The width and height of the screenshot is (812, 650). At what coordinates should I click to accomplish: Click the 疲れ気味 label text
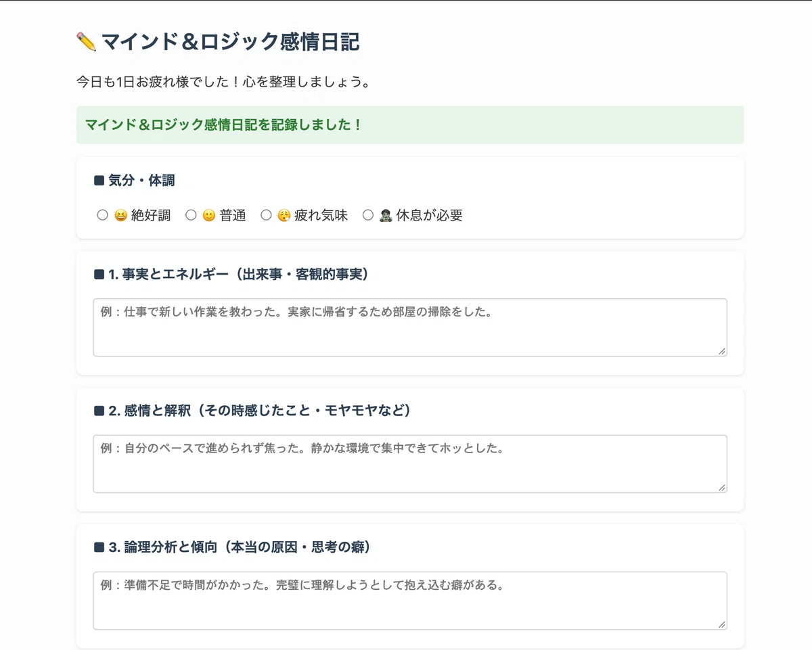(x=321, y=216)
